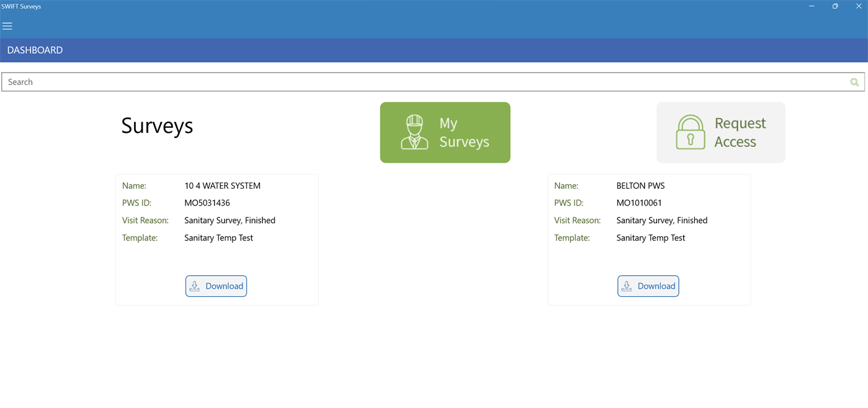Select the SWIFT Surveys window title

coord(22,6)
